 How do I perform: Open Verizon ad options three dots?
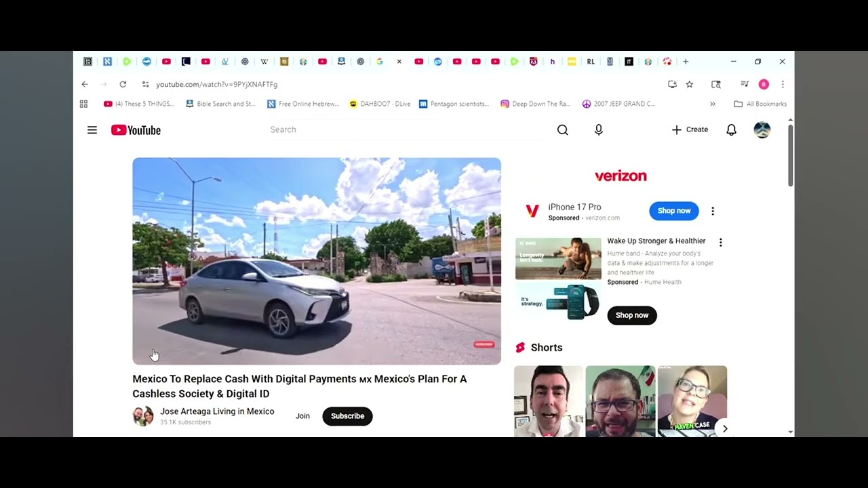click(713, 211)
